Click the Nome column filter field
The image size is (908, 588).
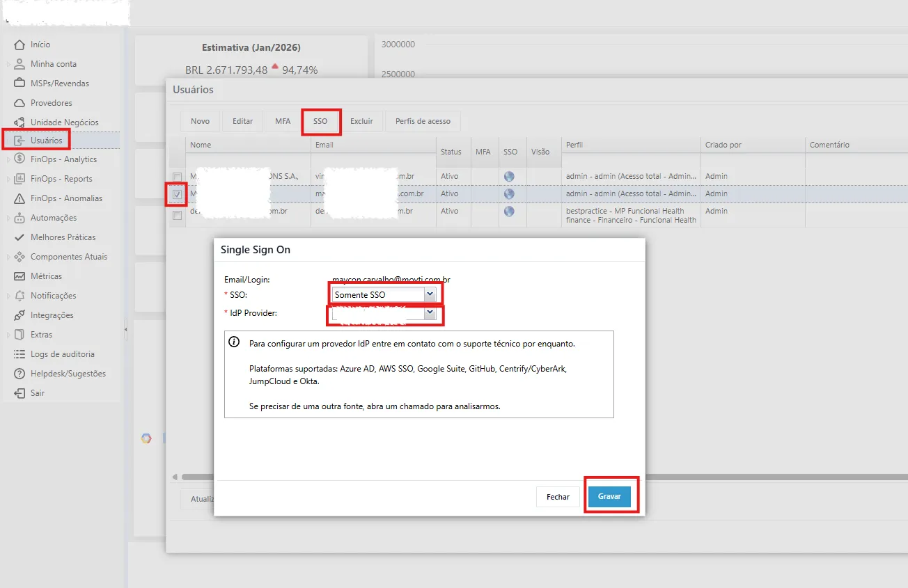pos(248,161)
